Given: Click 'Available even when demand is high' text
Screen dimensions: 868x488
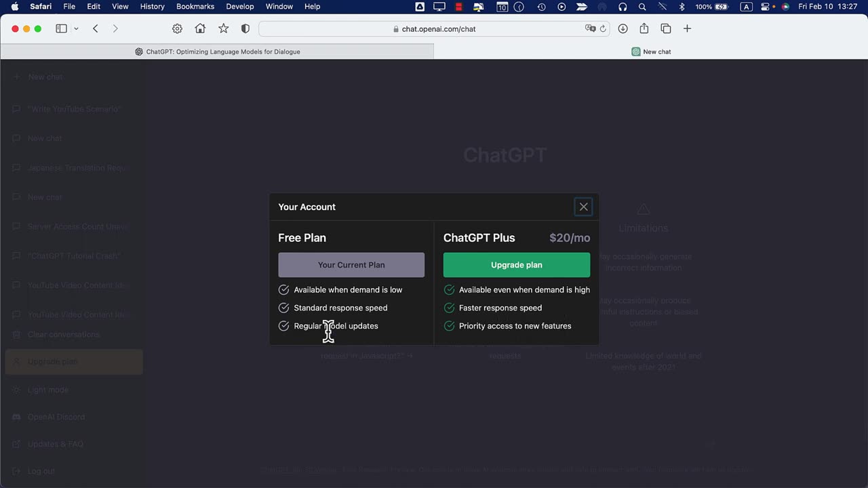Looking at the screenshot, I should [x=524, y=289].
